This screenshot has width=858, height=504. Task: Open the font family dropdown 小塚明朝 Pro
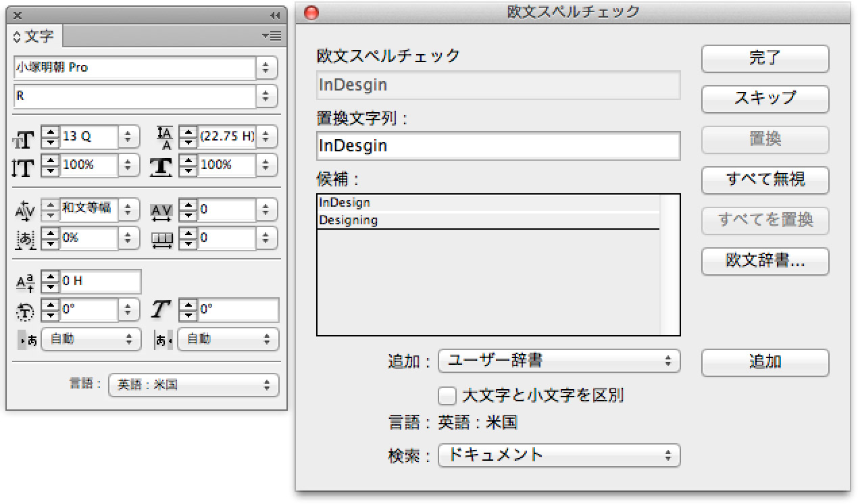tap(266, 68)
